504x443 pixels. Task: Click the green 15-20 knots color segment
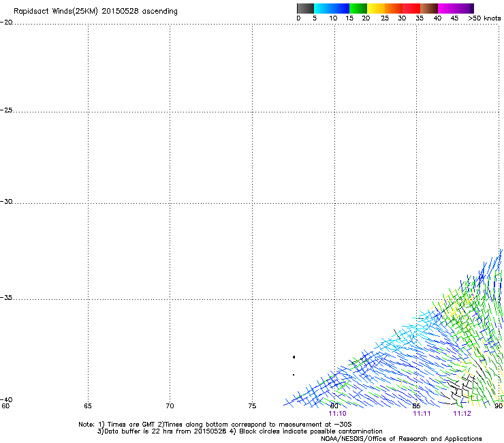click(358, 8)
